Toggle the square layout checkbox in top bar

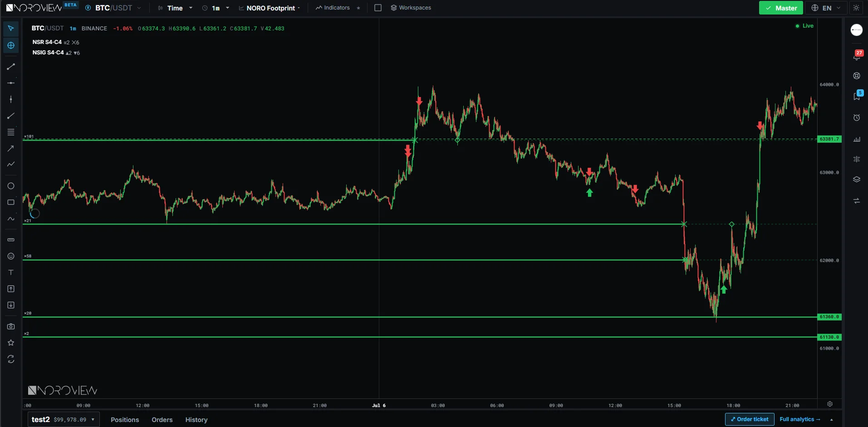click(x=378, y=8)
